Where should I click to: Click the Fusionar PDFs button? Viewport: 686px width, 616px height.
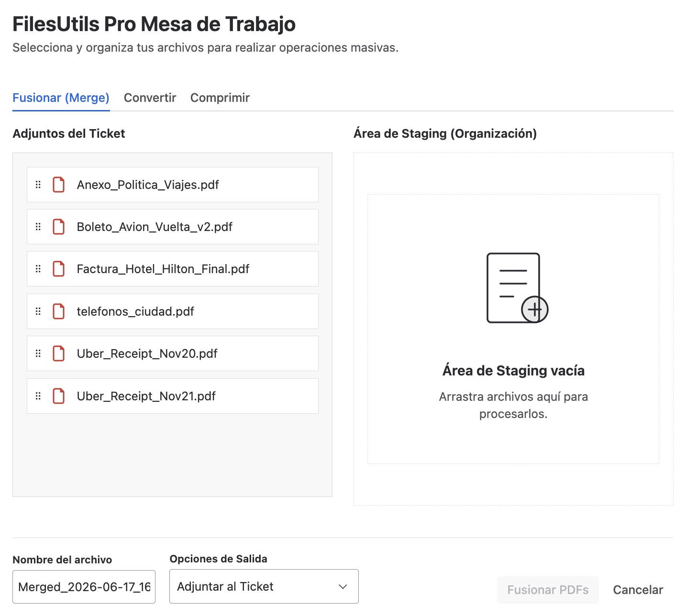(548, 590)
